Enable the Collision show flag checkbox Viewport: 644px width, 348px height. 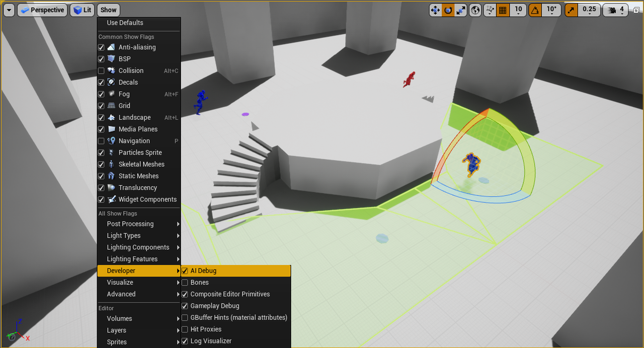(101, 71)
